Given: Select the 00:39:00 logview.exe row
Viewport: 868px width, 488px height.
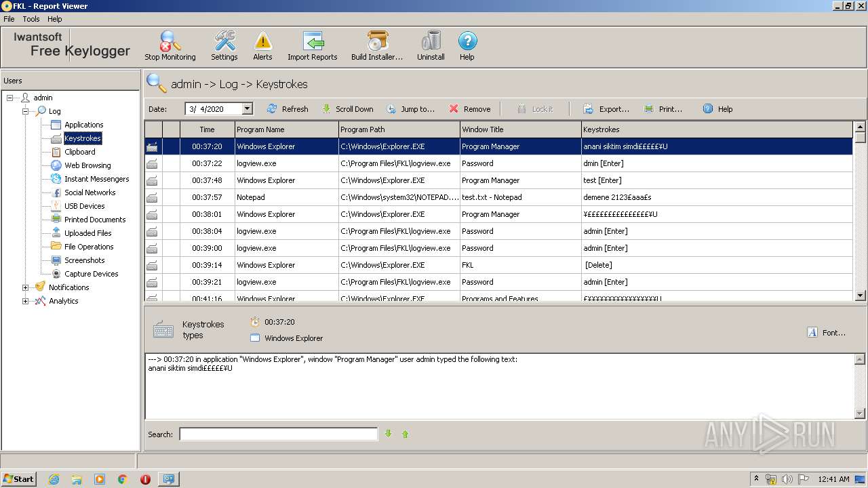Looking at the screenshot, I should 498,248.
